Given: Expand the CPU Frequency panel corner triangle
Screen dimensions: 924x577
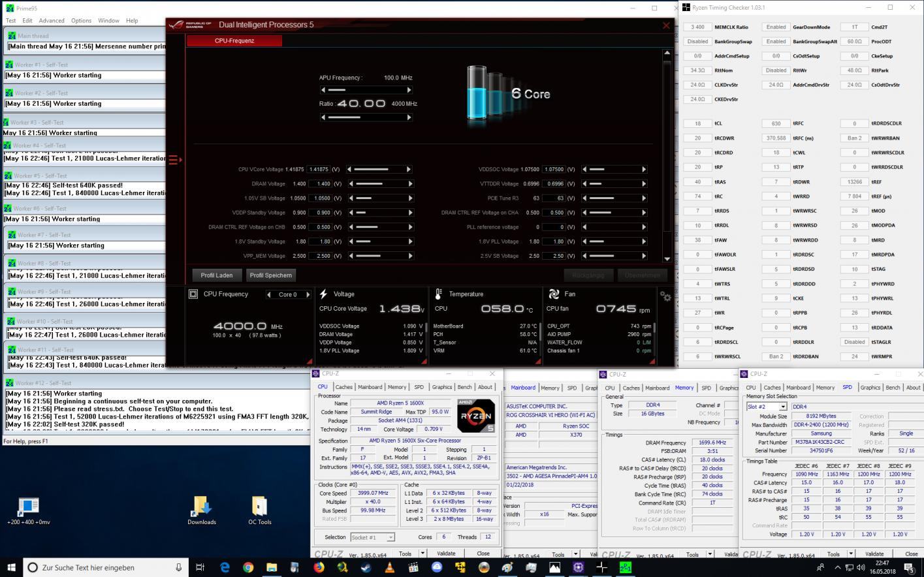Looking at the screenshot, I should point(309,360).
